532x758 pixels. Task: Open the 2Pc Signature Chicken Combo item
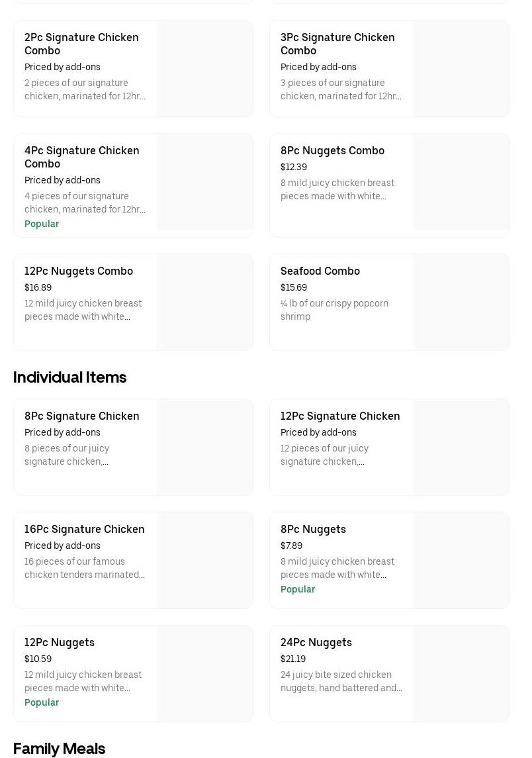pyautogui.click(x=81, y=44)
